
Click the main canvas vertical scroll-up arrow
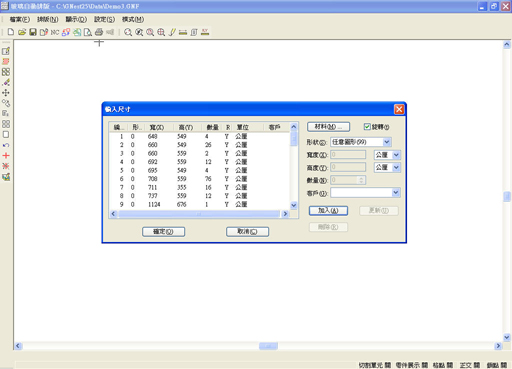click(x=507, y=45)
